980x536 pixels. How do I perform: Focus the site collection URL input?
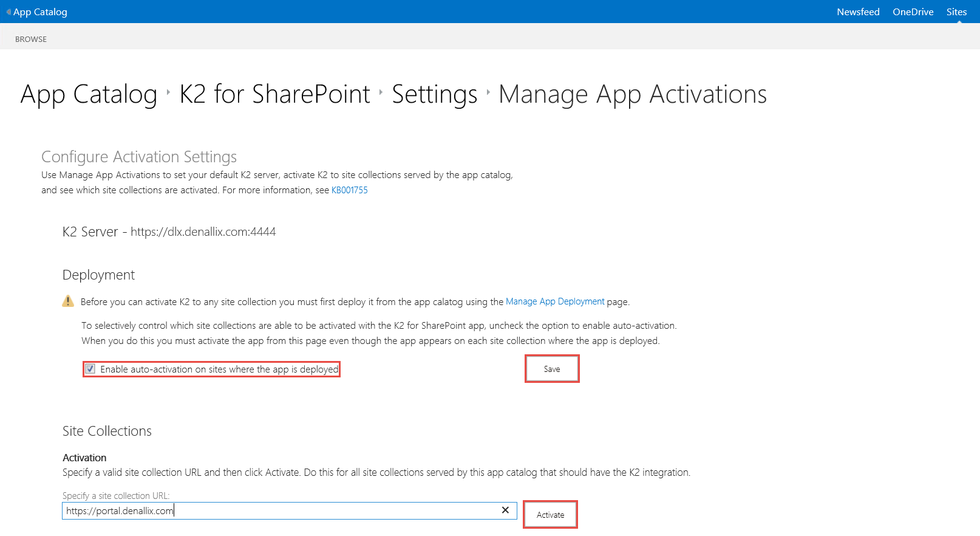[279, 510]
